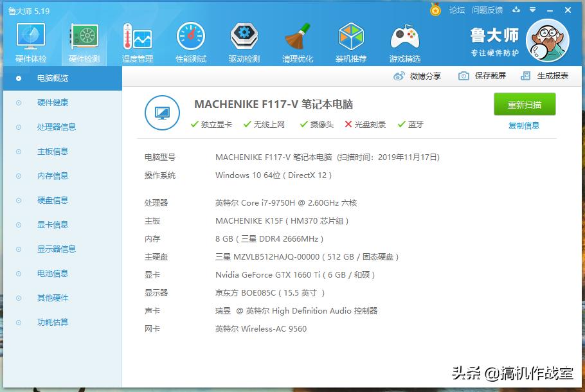Screen dimensions: 585x392
Task: Switch to the 温度管理 temperature management tool
Action: [136, 40]
